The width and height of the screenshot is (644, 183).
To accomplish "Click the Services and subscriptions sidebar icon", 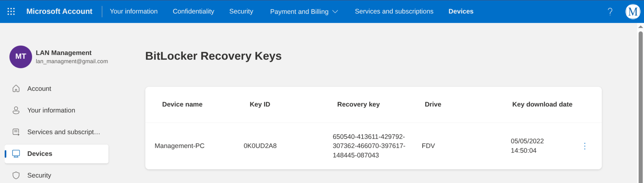I will pos(16,132).
